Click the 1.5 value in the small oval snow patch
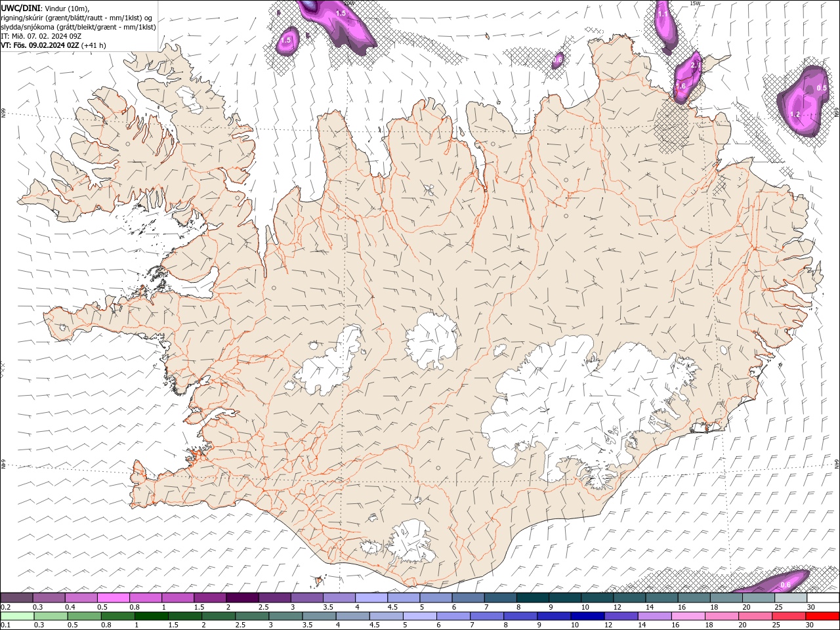This screenshot has height=630, width=840. [x=286, y=41]
